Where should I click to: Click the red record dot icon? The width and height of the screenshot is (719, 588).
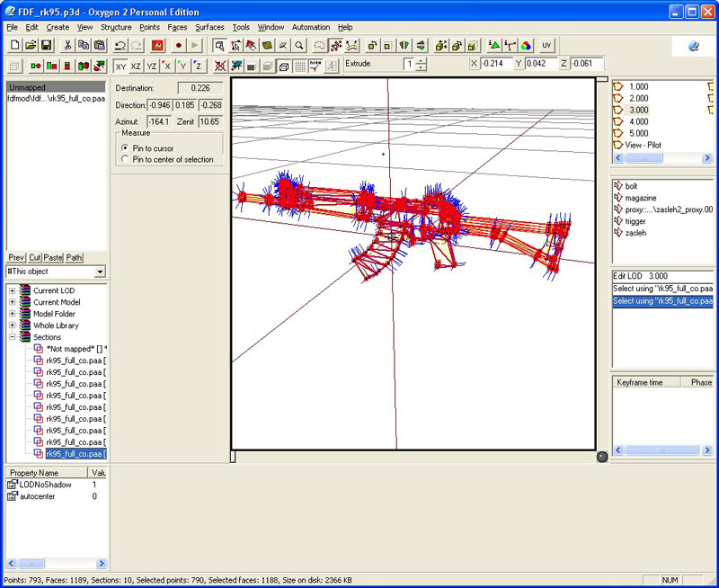pyautogui.click(x=178, y=45)
